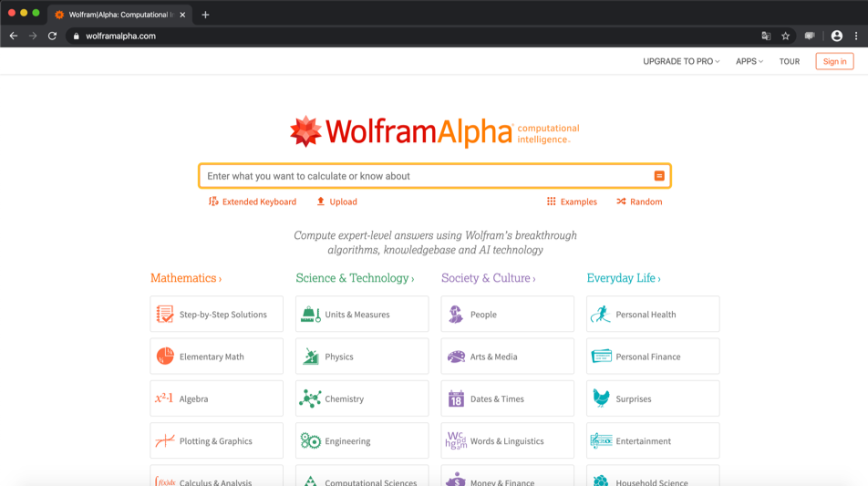The height and width of the screenshot is (486, 868).
Task: Click the Surprises chicken icon
Action: [601, 398]
